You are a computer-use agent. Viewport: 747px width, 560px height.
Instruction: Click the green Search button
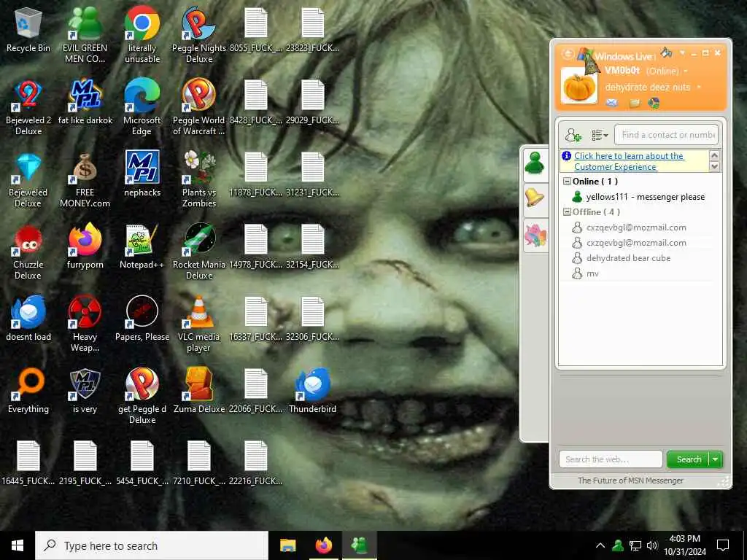[x=689, y=459]
